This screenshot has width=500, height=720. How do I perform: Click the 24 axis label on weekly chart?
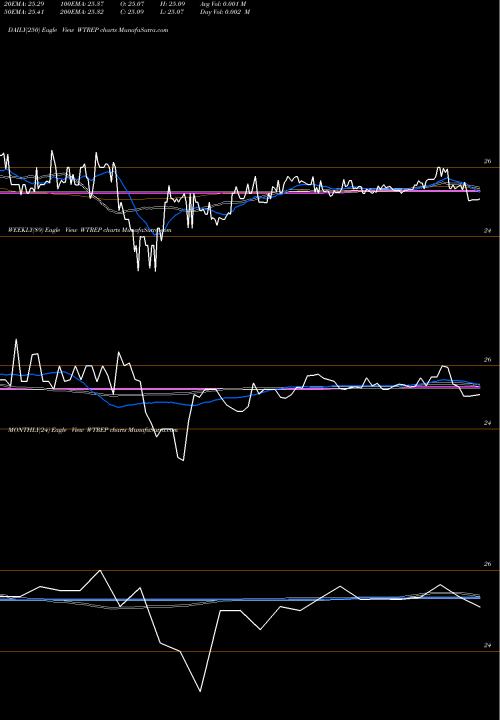pos(487,423)
